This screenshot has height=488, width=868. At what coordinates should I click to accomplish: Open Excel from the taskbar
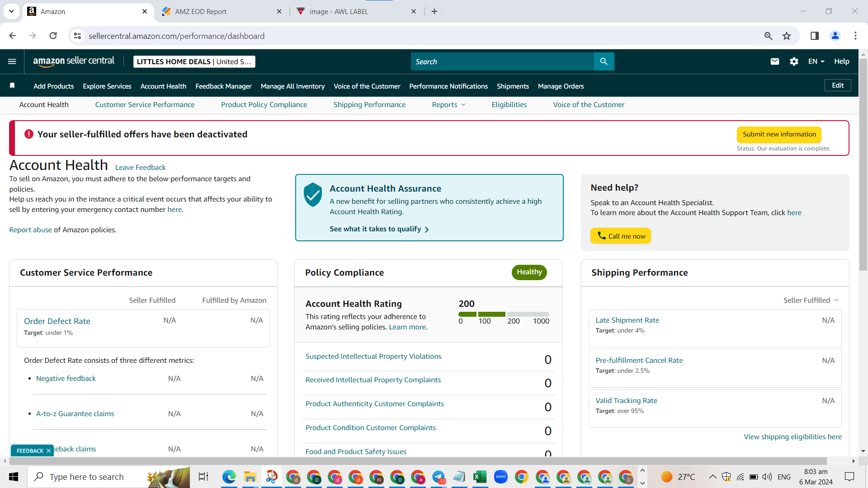pos(480,477)
